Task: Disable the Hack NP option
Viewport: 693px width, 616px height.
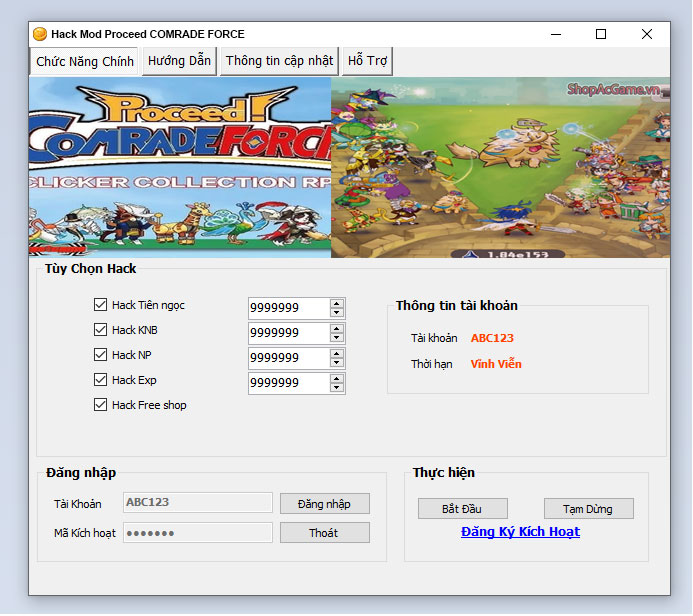Action: coord(100,354)
